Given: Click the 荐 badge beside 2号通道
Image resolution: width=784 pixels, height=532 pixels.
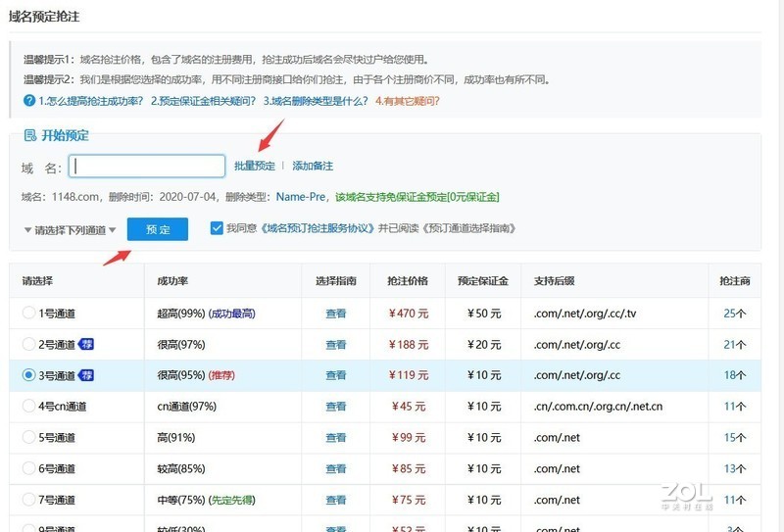Looking at the screenshot, I should point(86,344).
